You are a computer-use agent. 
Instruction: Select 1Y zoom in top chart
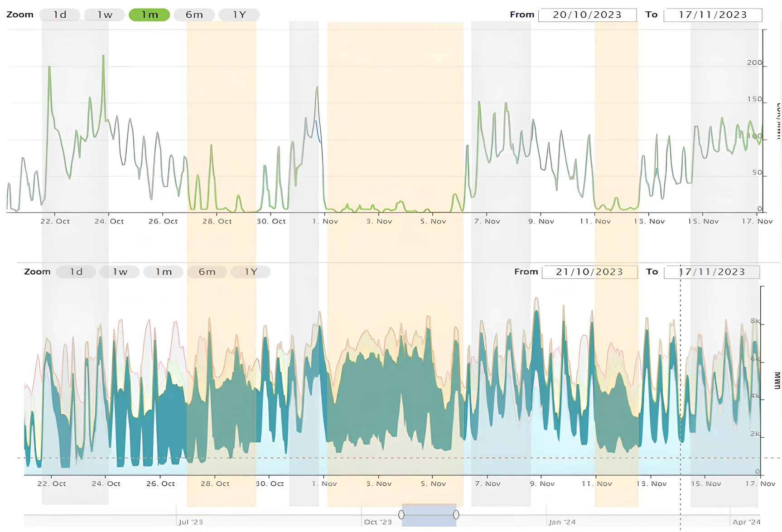[x=239, y=15]
